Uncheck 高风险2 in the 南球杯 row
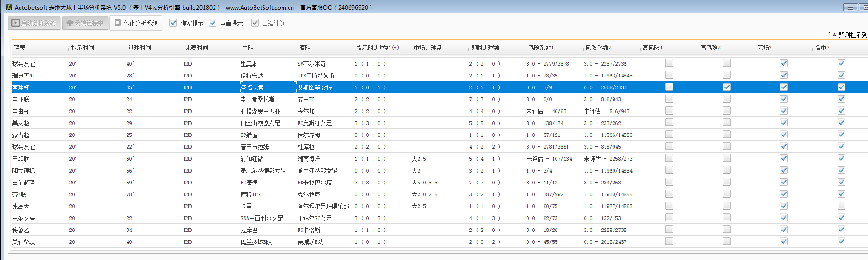The height and width of the screenshot is (260, 868). point(726,87)
